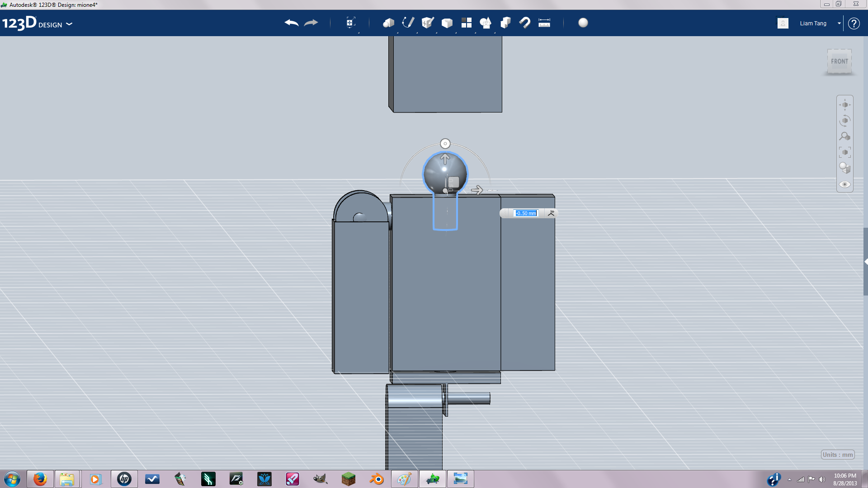Adjust system volume speaker icon

(x=822, y=479)
